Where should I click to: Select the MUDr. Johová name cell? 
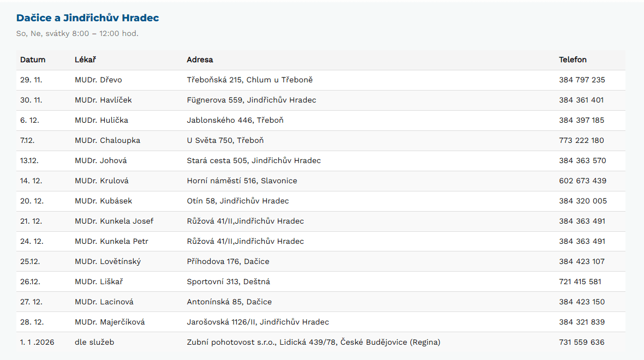(100, 160)
